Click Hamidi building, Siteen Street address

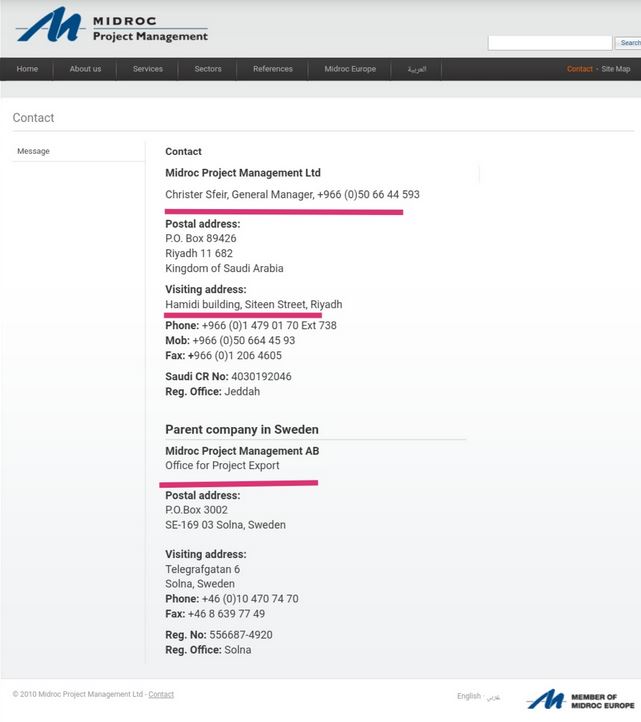[254, 304]
